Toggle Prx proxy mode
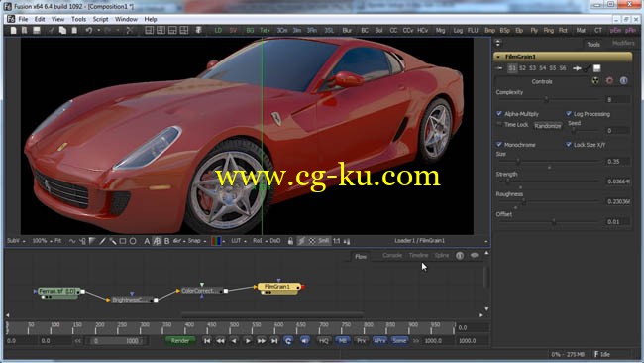Screen dimensions: 644x363 361,341
